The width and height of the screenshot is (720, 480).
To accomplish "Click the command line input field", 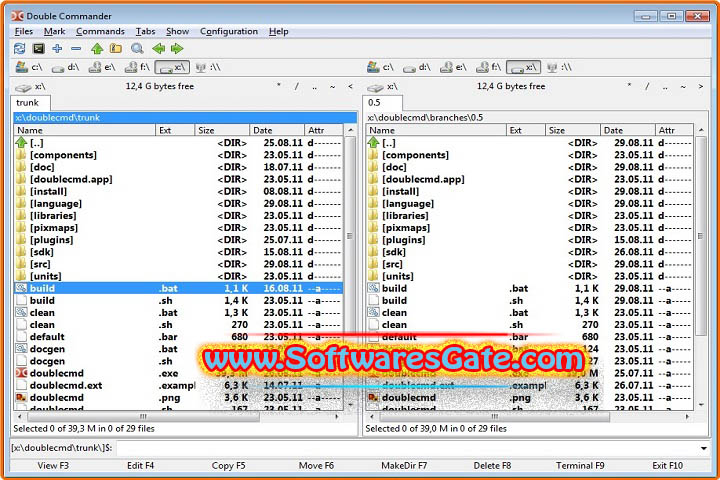I will pos(406,448).
